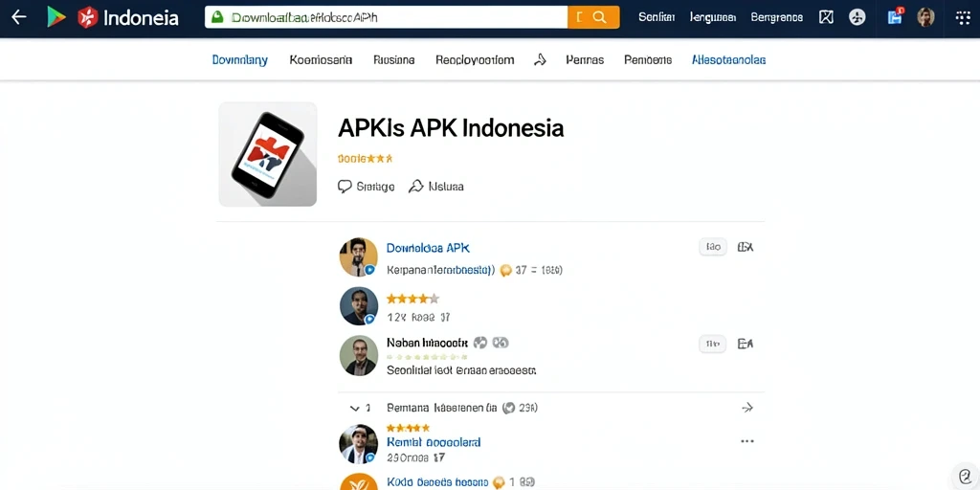Expand the Bemtana section chevron
This screenshot has height=490, width=980.
tap(355, 408)
